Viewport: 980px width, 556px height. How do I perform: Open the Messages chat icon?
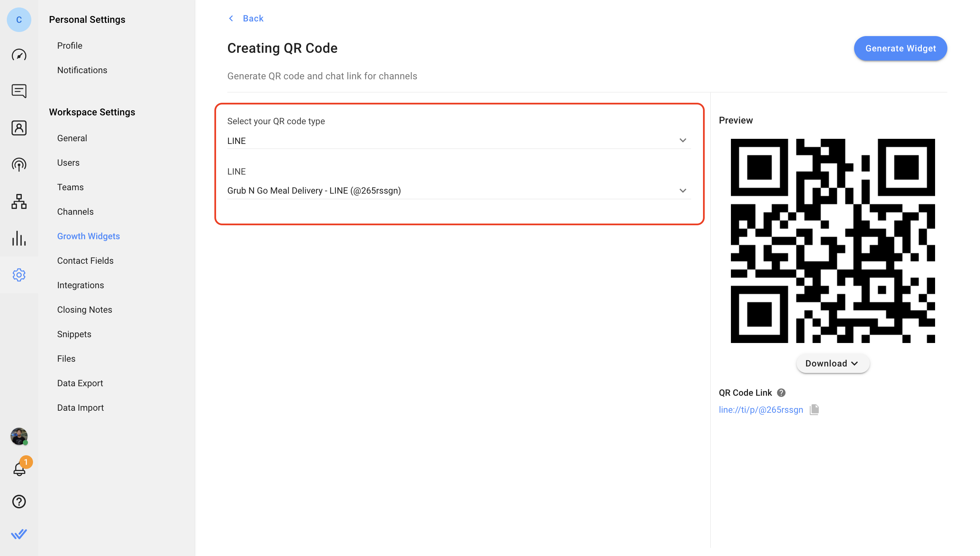19,91
